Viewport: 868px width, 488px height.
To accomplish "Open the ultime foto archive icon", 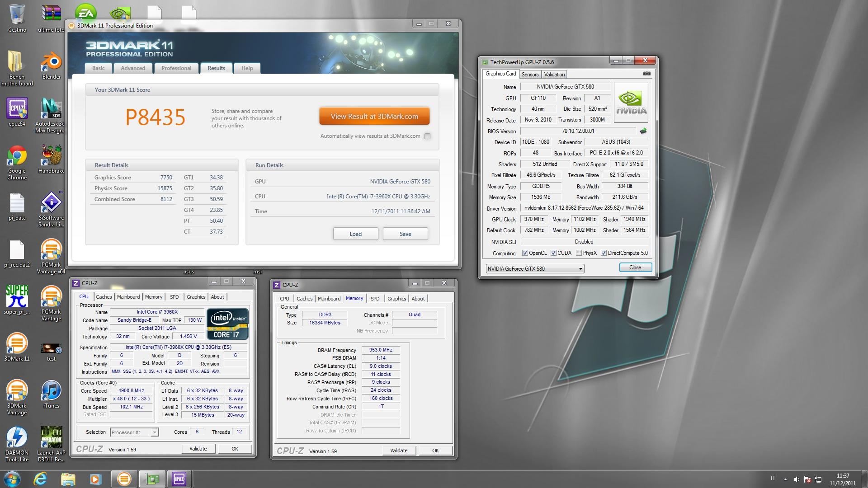I will 51,18.
